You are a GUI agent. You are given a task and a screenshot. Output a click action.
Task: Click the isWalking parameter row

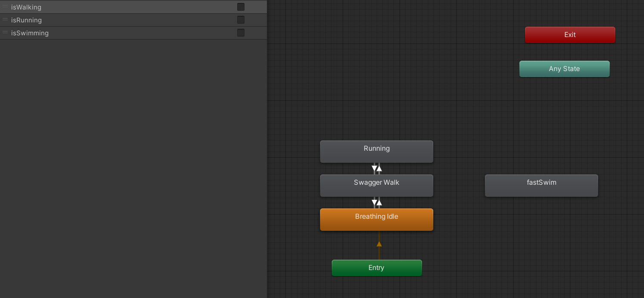click(x=108, y=7)
